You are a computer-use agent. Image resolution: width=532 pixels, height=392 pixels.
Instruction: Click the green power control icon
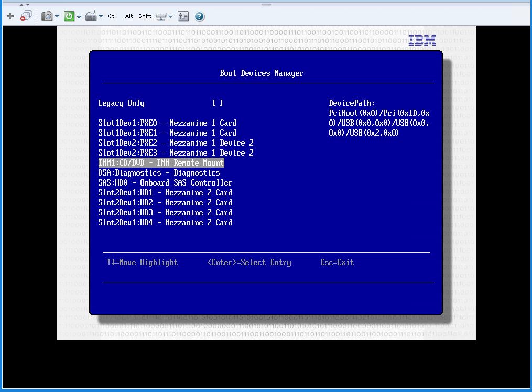pos(69,16)
